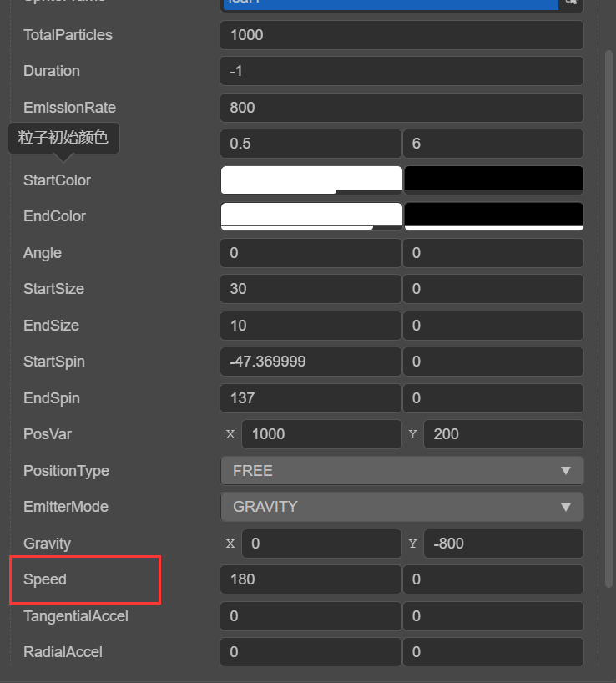Image resolution: width=616 pixels, height=683 pixels.
Task: Open the white StartColor swatch
Action: click(311, 180)
